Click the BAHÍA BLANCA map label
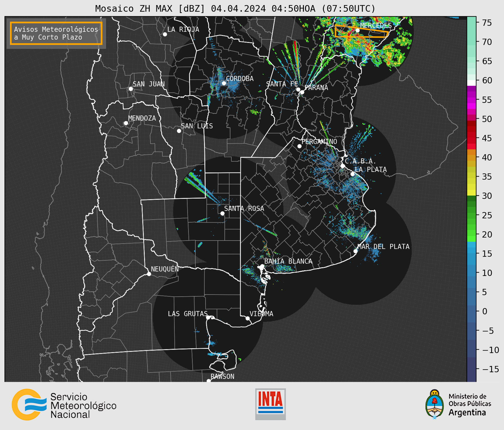This screenshot has height=430, width=504. coord(288,261)
